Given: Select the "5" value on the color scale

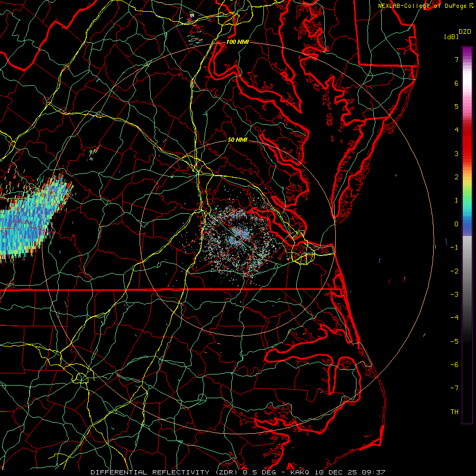Looking at the screenshot, I should tap(456, 106).
